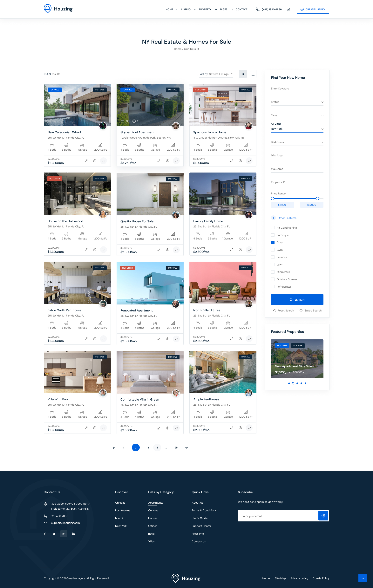Expand Skyper Pool Apartment image fullscreen

pos(159,161)
